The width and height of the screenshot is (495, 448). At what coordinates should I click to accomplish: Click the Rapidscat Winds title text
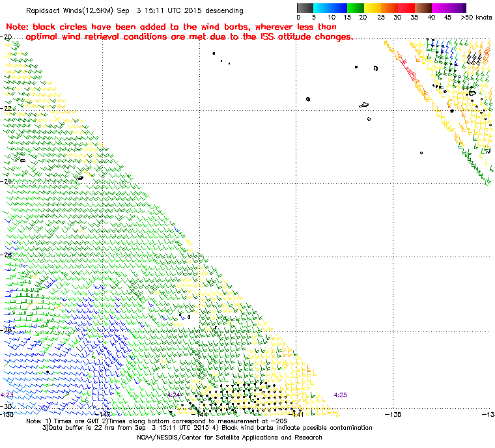tap(135, 10)
